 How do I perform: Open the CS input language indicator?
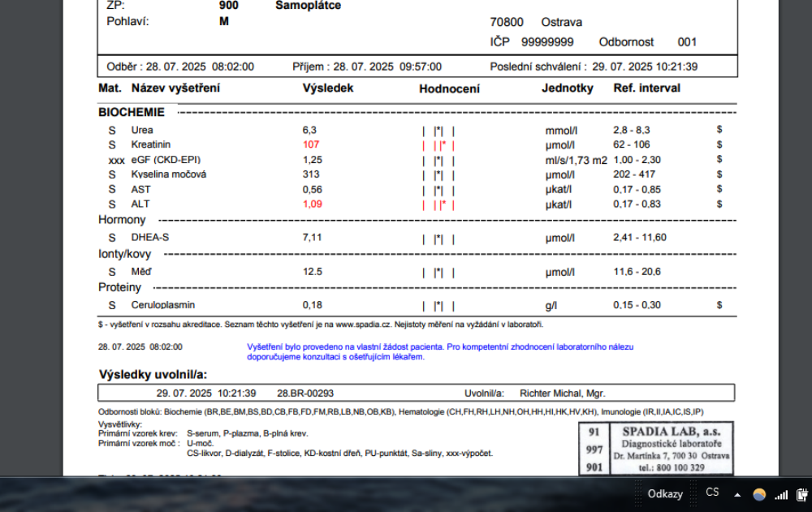712,493
